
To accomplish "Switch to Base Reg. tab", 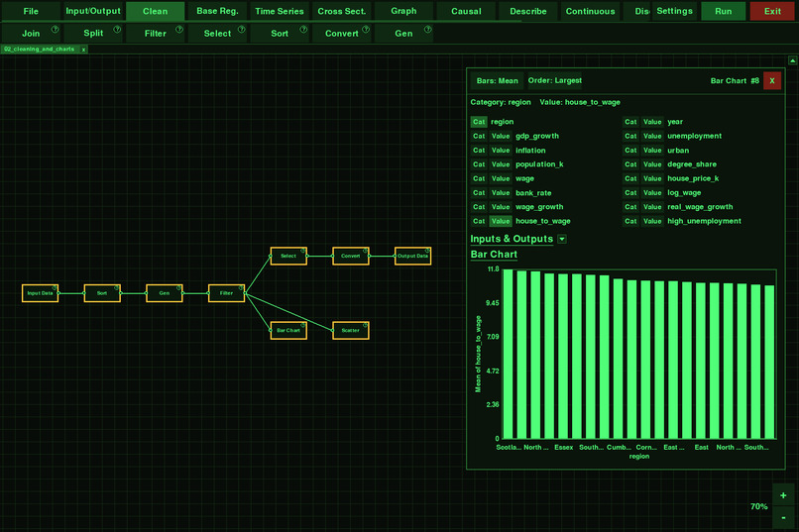I will point(217,11).
